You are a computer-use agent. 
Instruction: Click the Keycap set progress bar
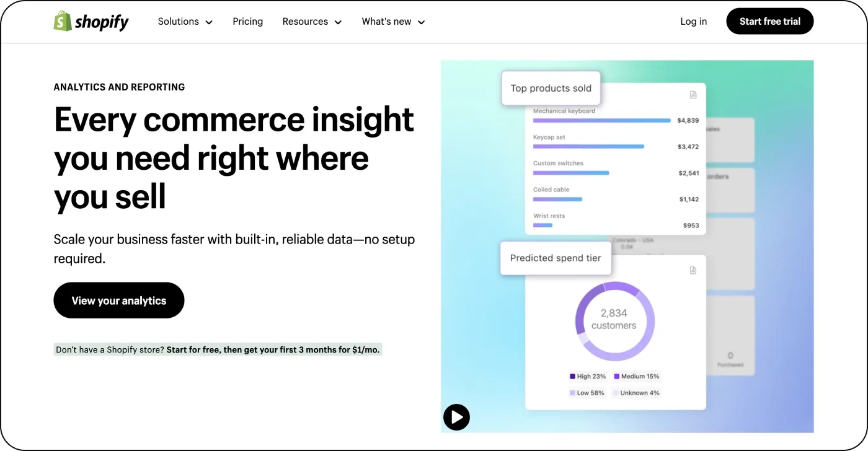pyautogui.click(x=588, y=146)
